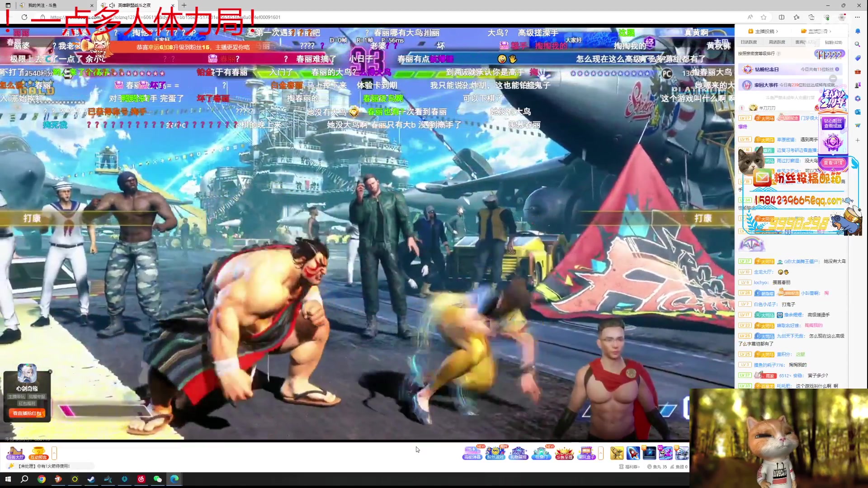
Task: Expand the gift activities arrow next to 潮玩盒子
Action: click(601, 453)
